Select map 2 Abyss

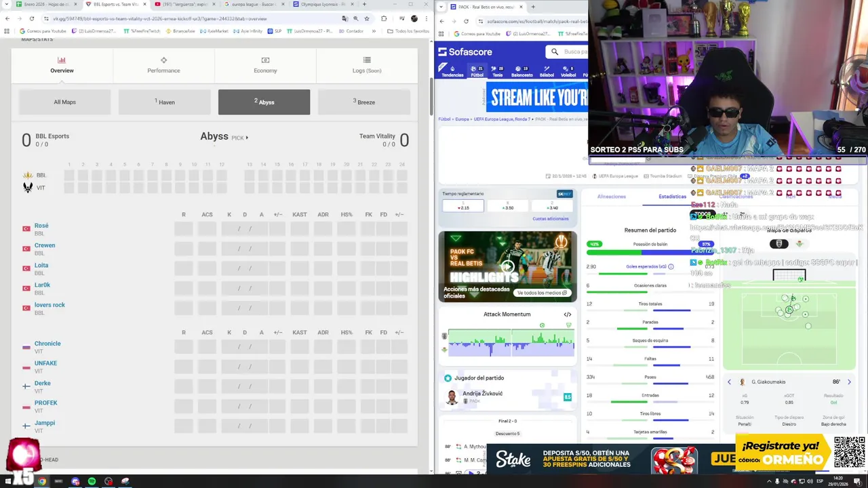point(264,102)
